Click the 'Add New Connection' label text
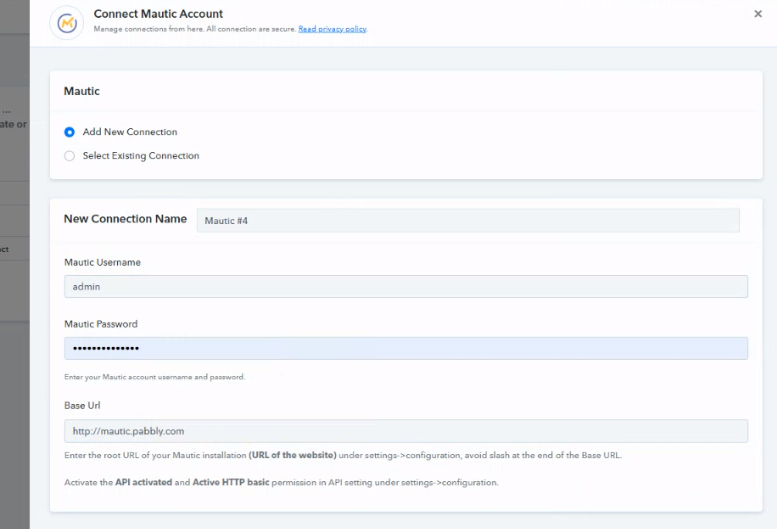This screenshot has width=777, height=529. coord(130,132)
